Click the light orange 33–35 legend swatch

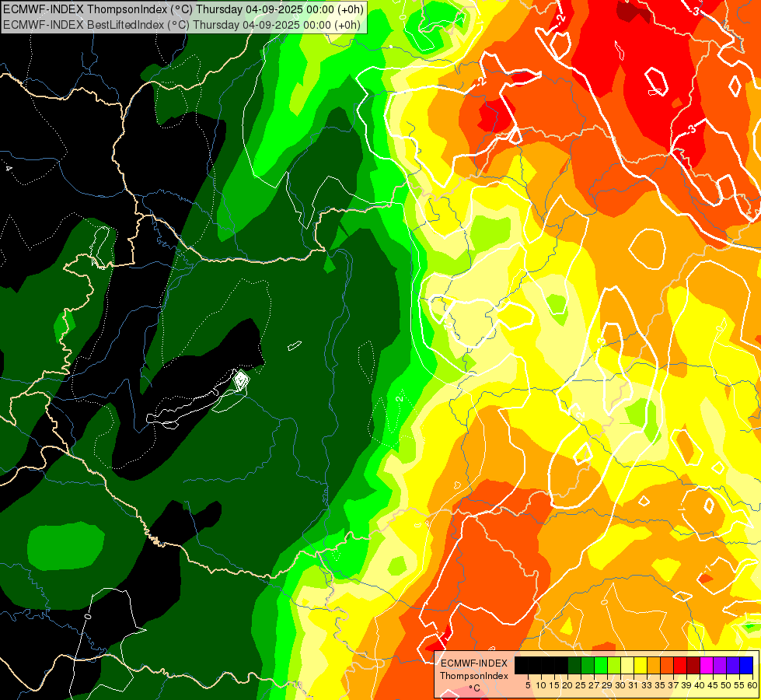[654, 666]
